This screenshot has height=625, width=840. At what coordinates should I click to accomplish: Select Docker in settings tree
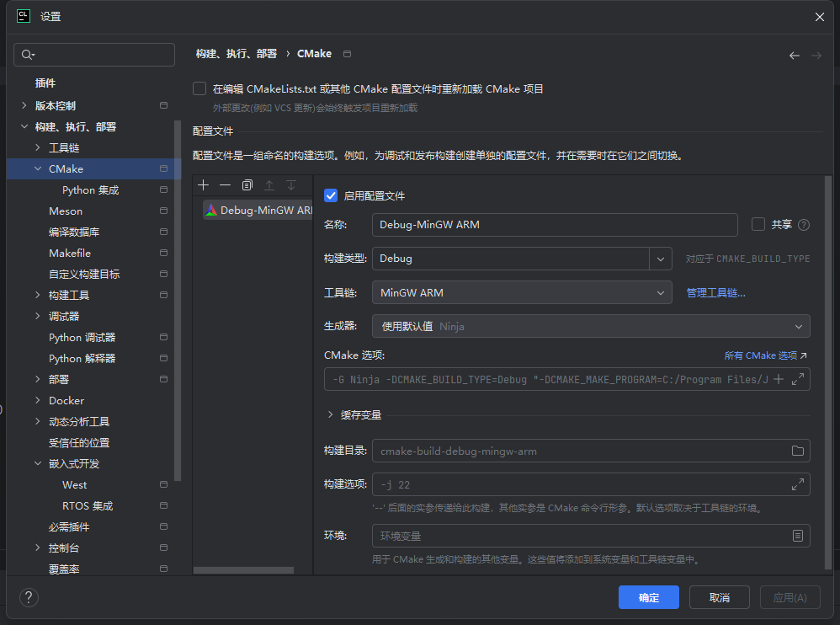tap(66, 401)
